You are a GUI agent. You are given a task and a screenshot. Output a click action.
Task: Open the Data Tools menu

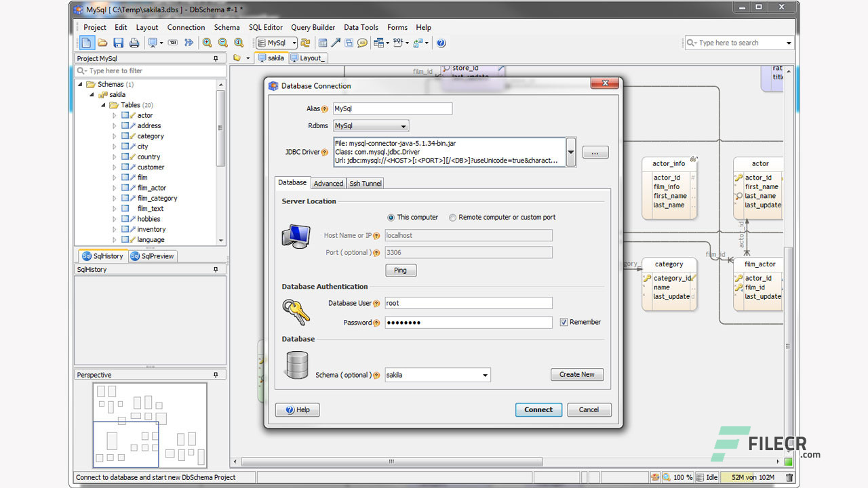(361, 27)
